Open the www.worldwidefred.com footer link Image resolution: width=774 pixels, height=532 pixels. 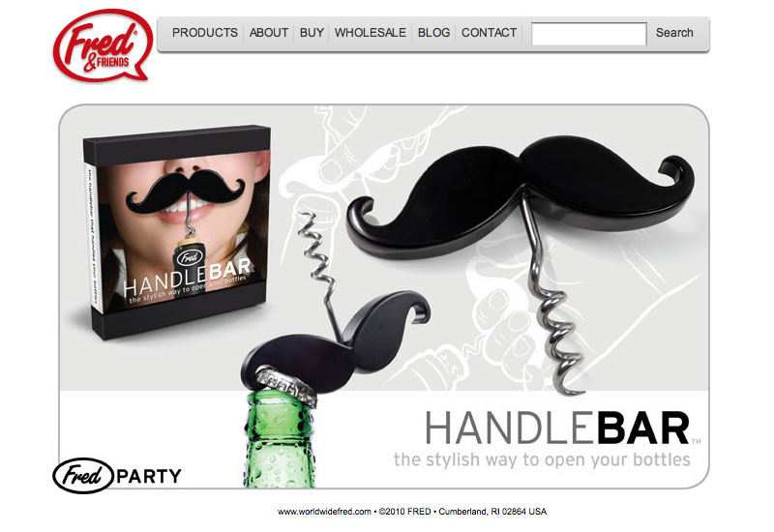tap(324, 512)
